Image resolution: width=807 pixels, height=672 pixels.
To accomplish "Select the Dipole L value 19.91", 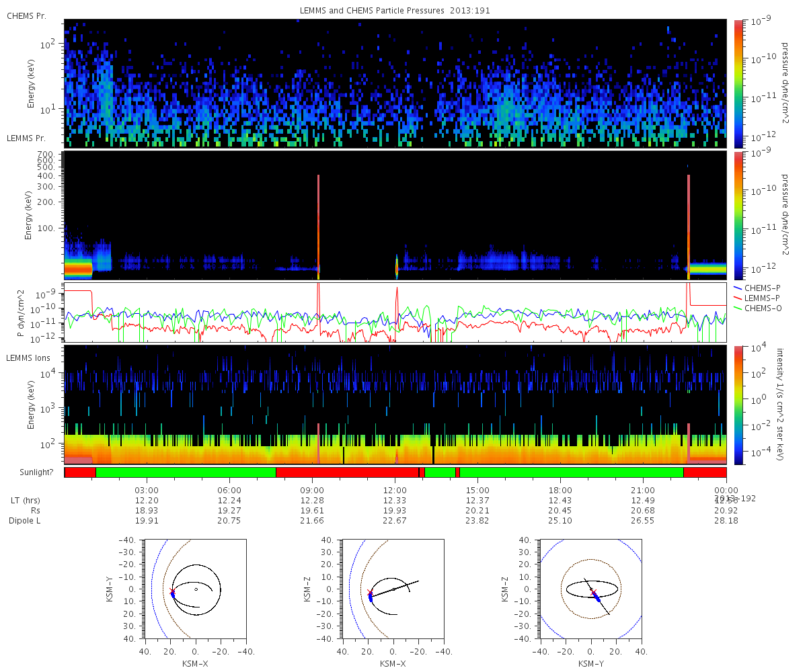I will (147, 521).
